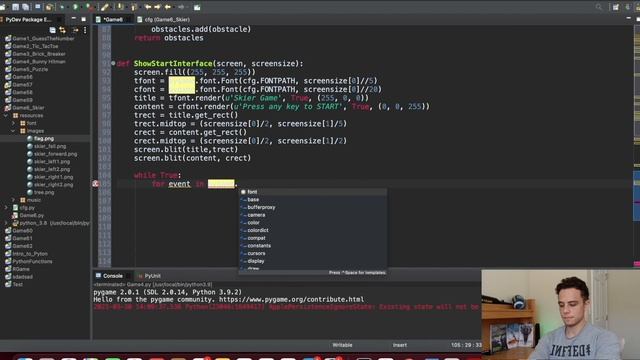Choose 'camera' from the completion popup
Viewport: 640px width, 360px height.
coord(313,215)
